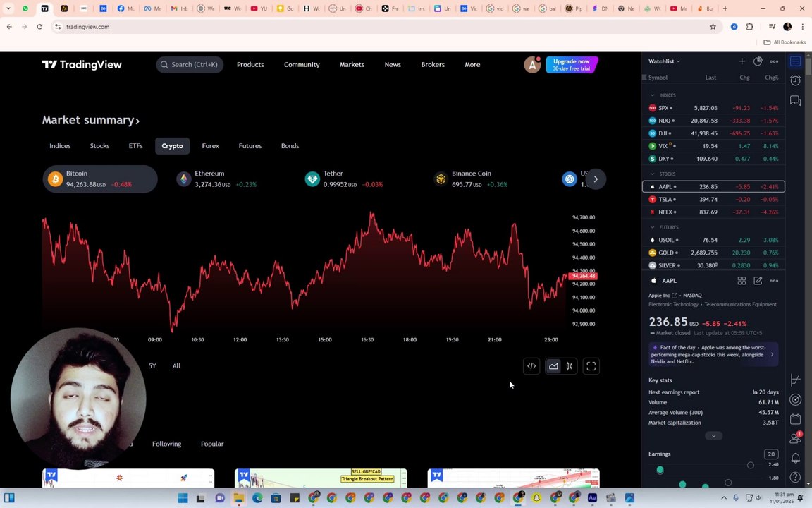Open Apple Inc external link icon
Viewport: 812px width, 508px height.
[x=675, y=296]
